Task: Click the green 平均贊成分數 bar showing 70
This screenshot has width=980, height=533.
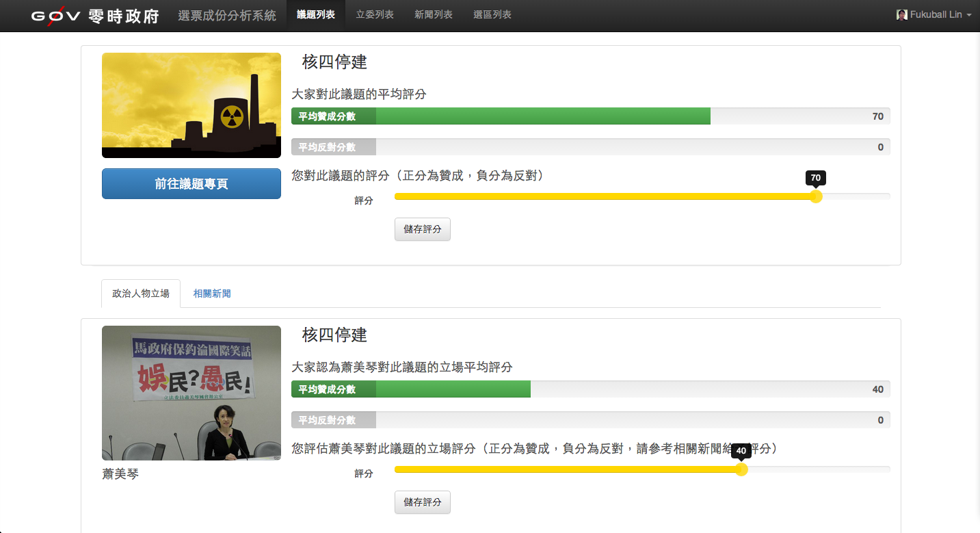Action: point(501,116)
